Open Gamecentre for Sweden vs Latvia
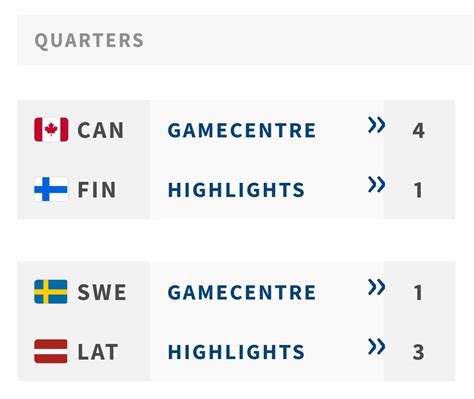 [242, 292]
